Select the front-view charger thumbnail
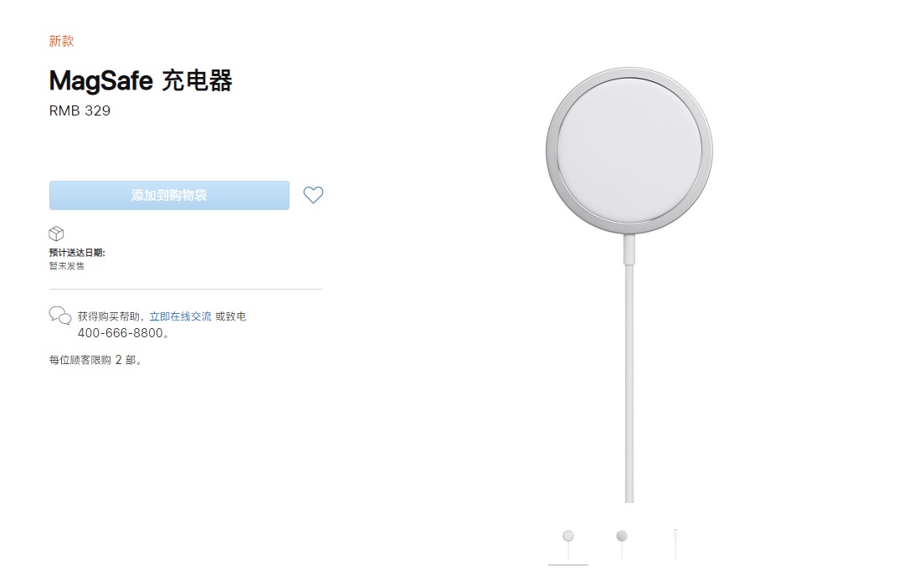This screenshot has width=924, height=575. pos(568,537)
